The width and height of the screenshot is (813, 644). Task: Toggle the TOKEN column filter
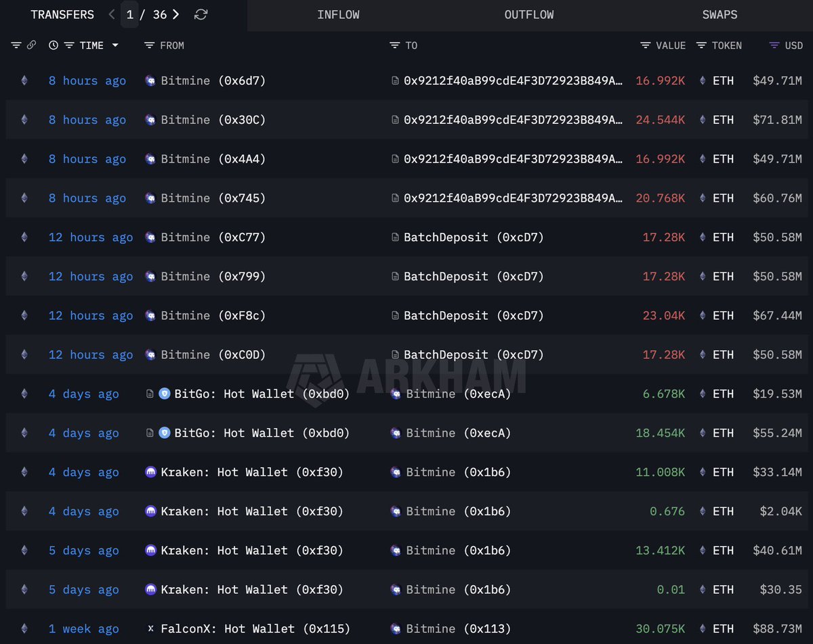click(702, 45)
